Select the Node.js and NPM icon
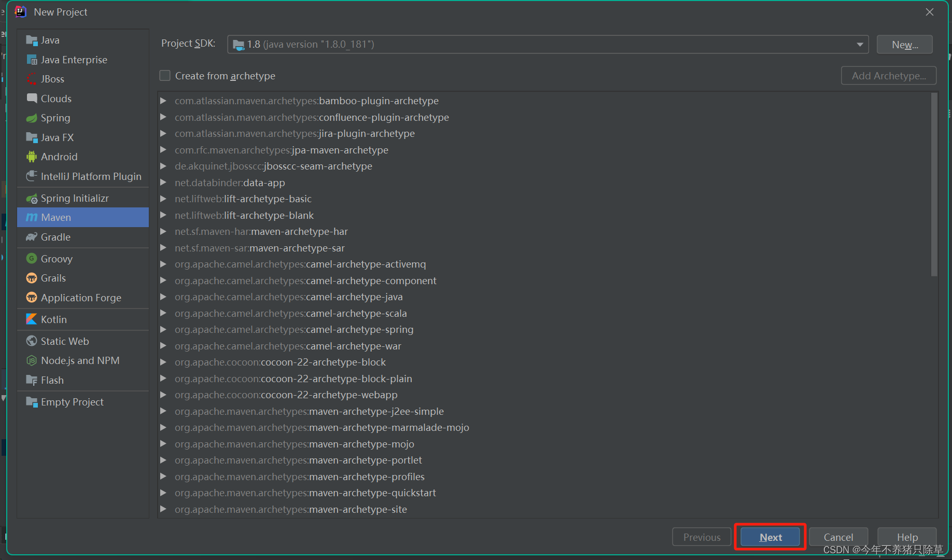 click(x=32, y=361)
